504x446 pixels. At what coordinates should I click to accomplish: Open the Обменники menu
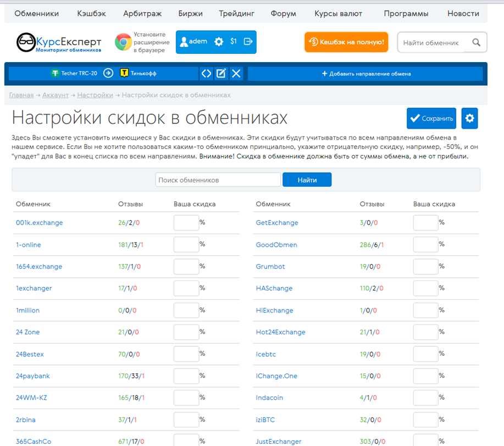tap(37, 14)
